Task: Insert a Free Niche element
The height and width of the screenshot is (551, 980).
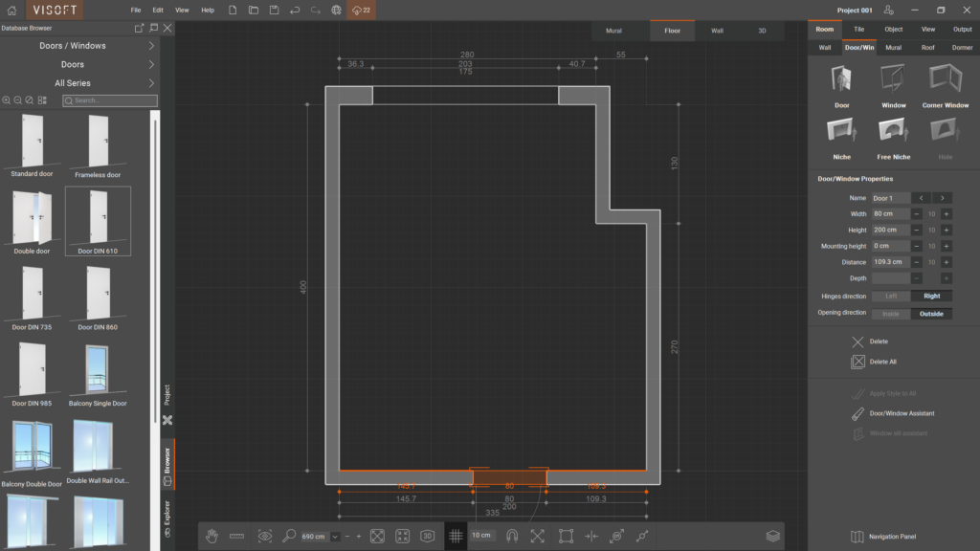Action: click(894, 139)
